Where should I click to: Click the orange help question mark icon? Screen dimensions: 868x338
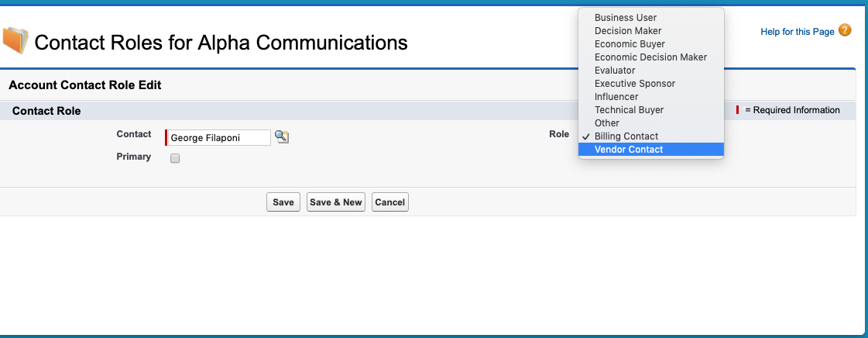(x=845, y=30)
